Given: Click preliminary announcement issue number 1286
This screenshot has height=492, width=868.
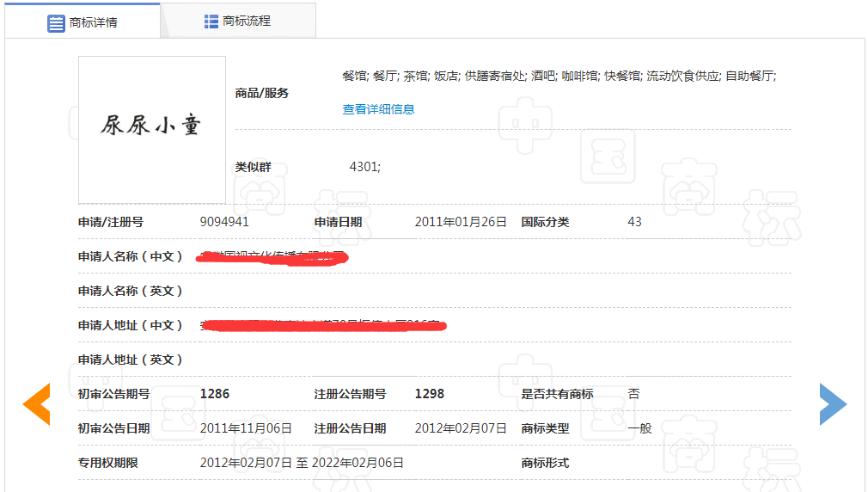Looking at the screenshot, I should pos(215,394).
